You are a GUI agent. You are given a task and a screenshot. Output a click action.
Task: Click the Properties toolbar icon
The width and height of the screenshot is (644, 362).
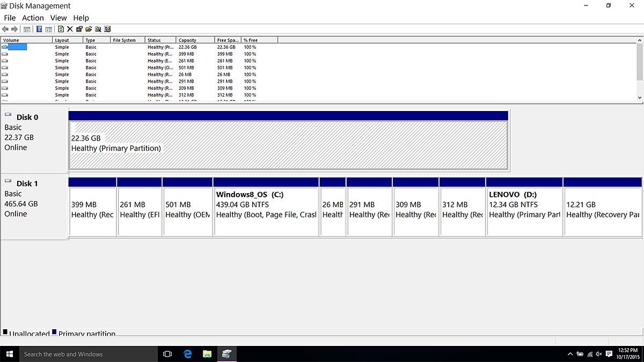(79, 29)
